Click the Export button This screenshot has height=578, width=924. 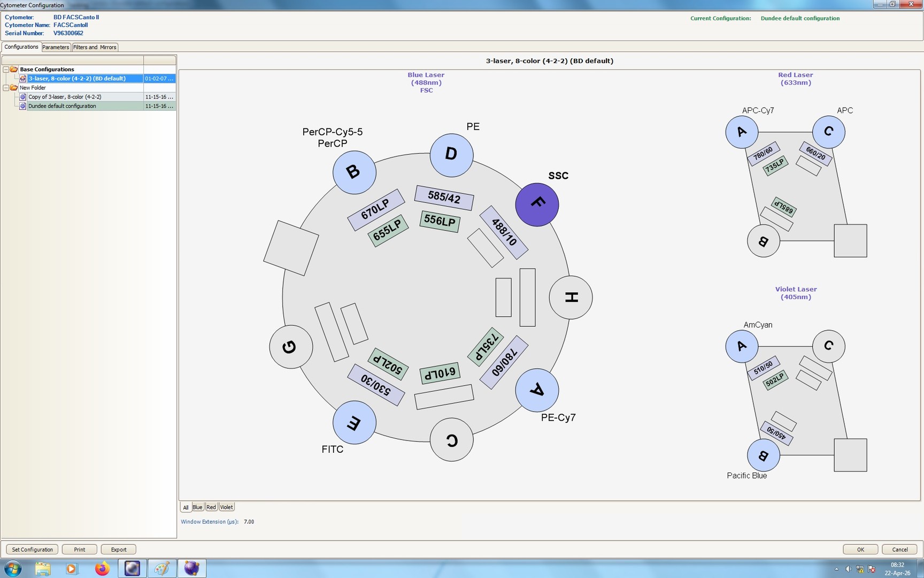pos(118,550)
